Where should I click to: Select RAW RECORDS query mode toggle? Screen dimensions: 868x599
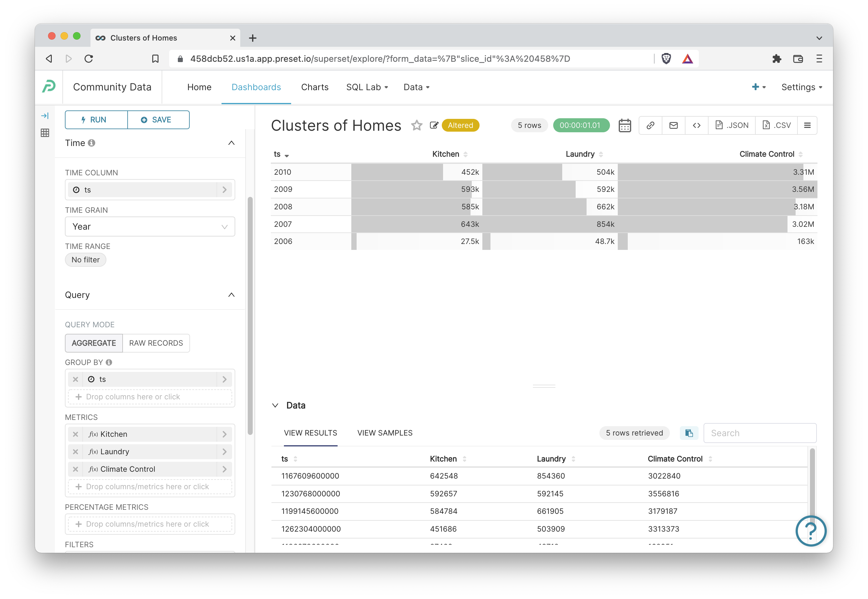point(156,342)
